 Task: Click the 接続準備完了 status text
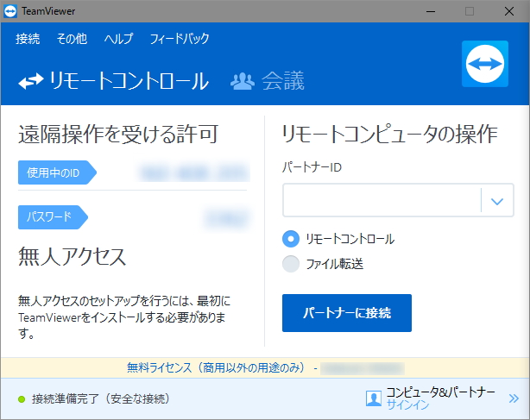(x=101, y=399)
